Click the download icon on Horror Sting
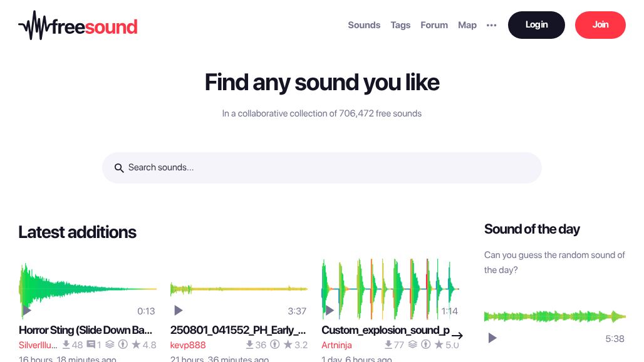The image size is (644, 362). [x=66, y=344]
